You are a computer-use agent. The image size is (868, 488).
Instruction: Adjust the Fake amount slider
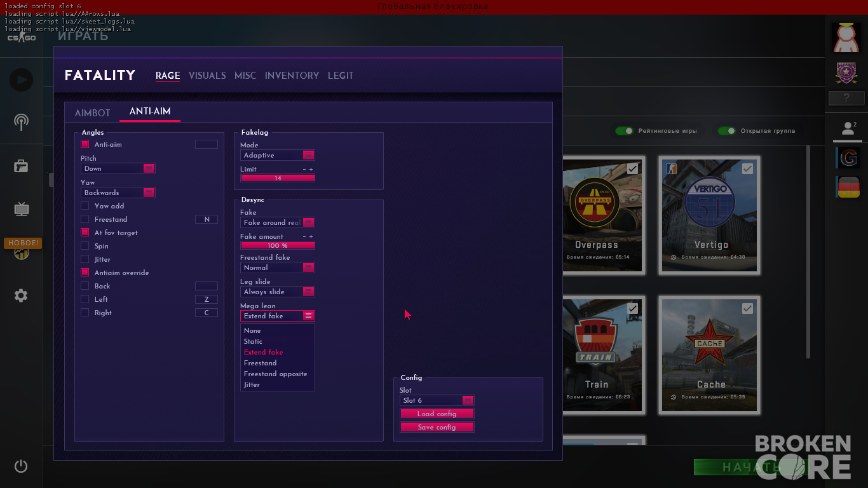(x=278, y=245)
